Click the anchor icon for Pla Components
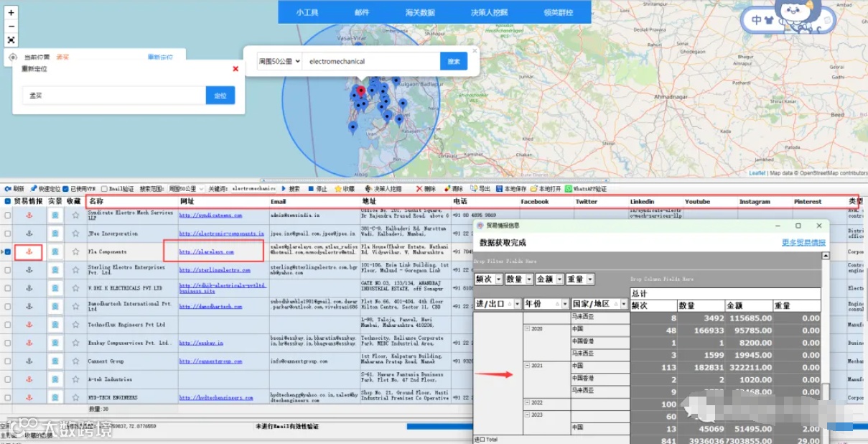This screenshot has height=444, width=868. [29, 251]
